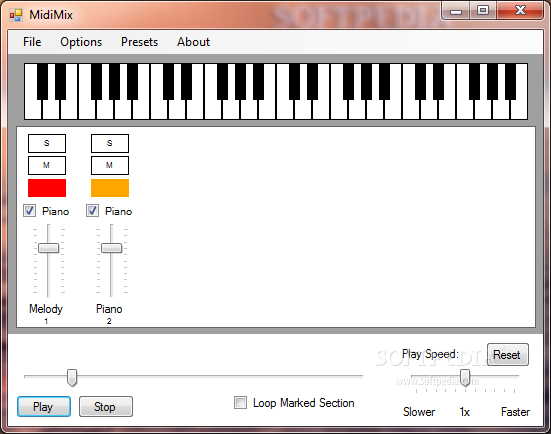Image resolution: width=551 pixels, height=434 pixels.
Task: Click the Faster label
Action: (x=515, y=412)
